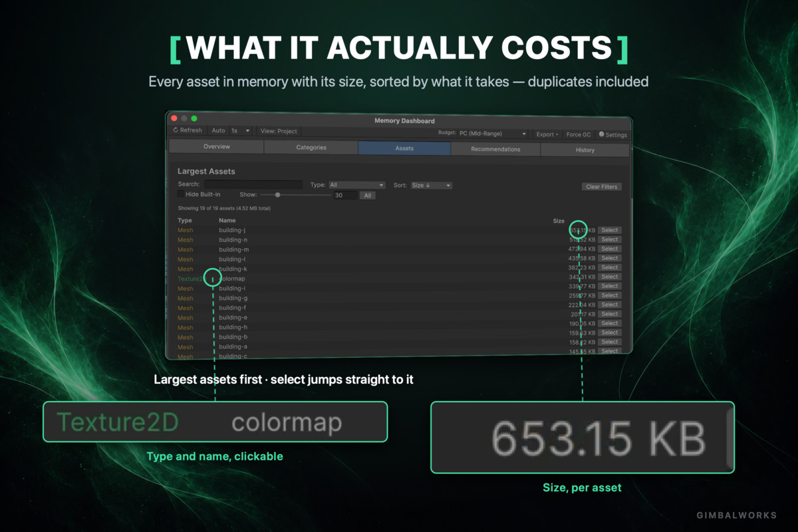Image resolution: width=798 pixels, height=532 pixels.
Task: Click the 382.23 KB size value
Action: point(582,267)
